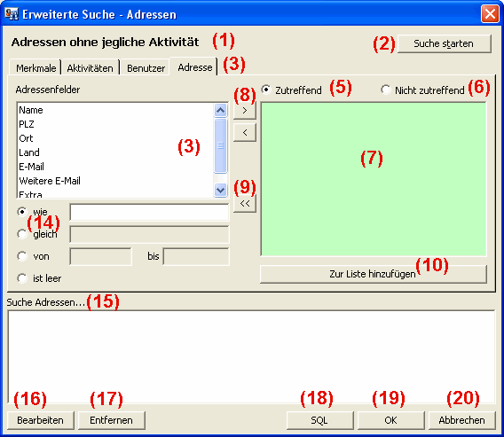This screenshot has width=504, height=437.
Task: Click the Adressenfelder scrollbar thumb
Action: (220, 145)
